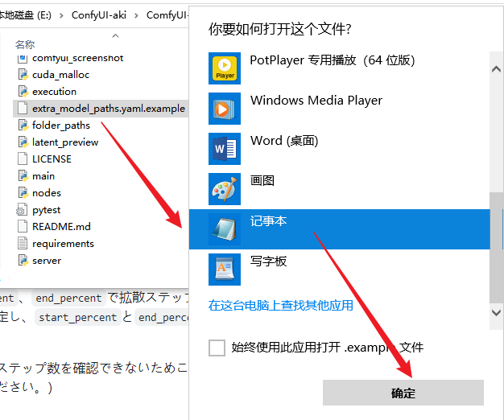The height and width of the screenshot is (420, 504).
Task: Select file name LICENSE
Action: coord(52,159)
